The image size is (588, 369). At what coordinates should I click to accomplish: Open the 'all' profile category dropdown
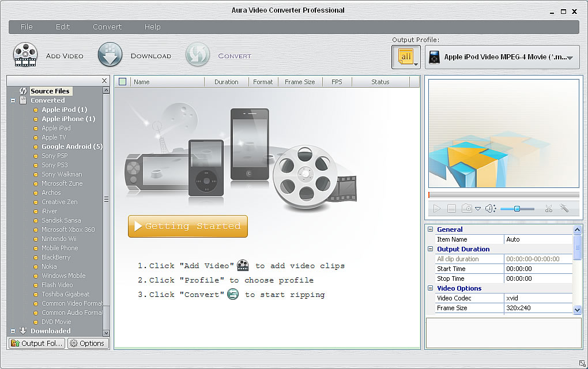pos(406,57)
